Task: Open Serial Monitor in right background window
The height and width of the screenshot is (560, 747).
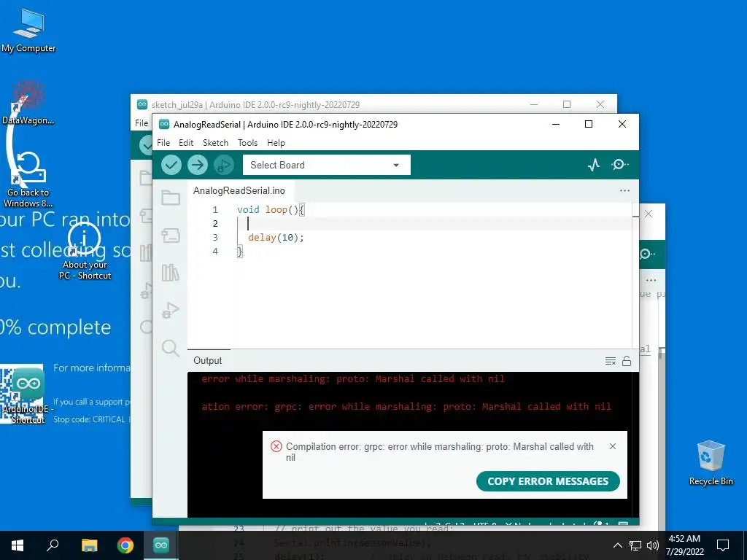Action: click(646, 254)
